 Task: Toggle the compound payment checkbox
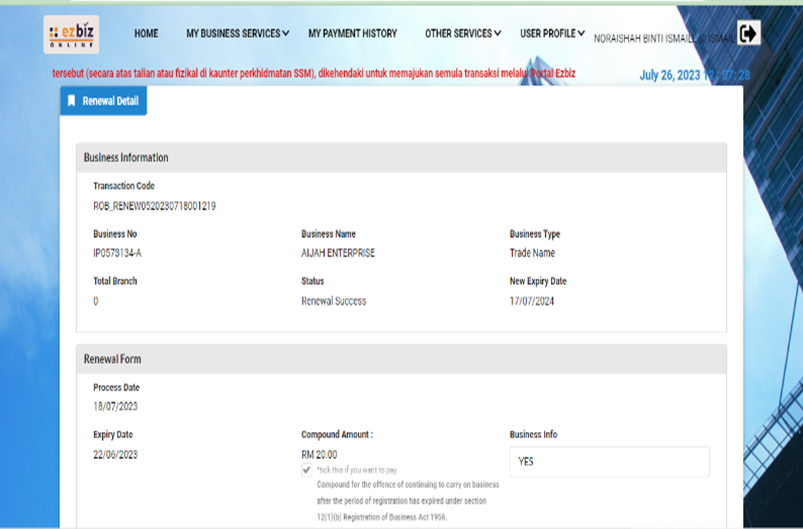[306, 469]
